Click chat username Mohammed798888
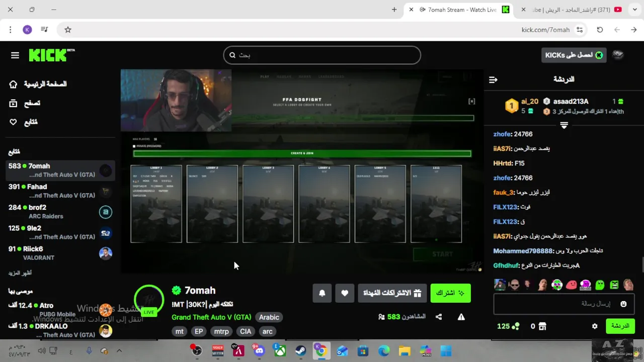Image resolution: width=644 pixels, height=362 pixels. point(523,251)
